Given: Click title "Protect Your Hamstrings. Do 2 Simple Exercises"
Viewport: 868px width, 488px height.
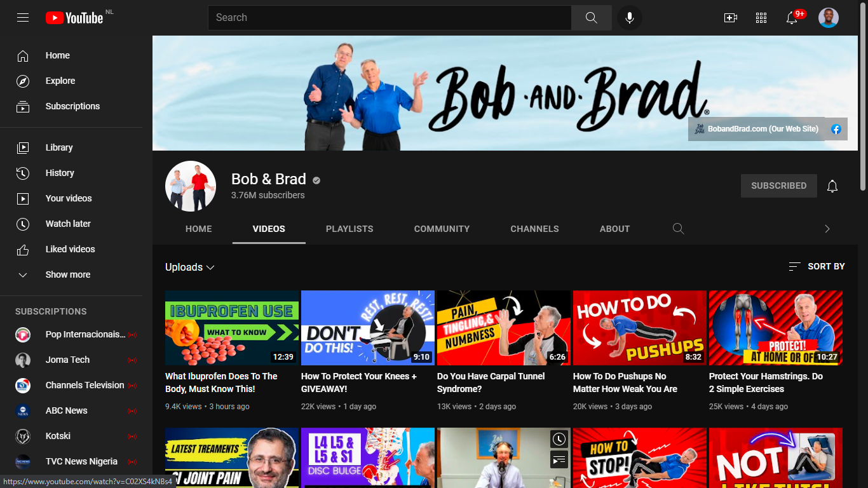Looking at the screenshot, I should 766,383.
